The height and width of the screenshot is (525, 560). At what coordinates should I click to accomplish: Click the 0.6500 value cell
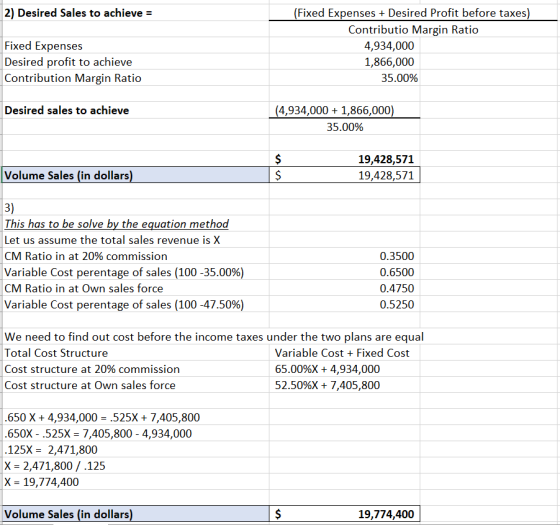coord(345,272)
